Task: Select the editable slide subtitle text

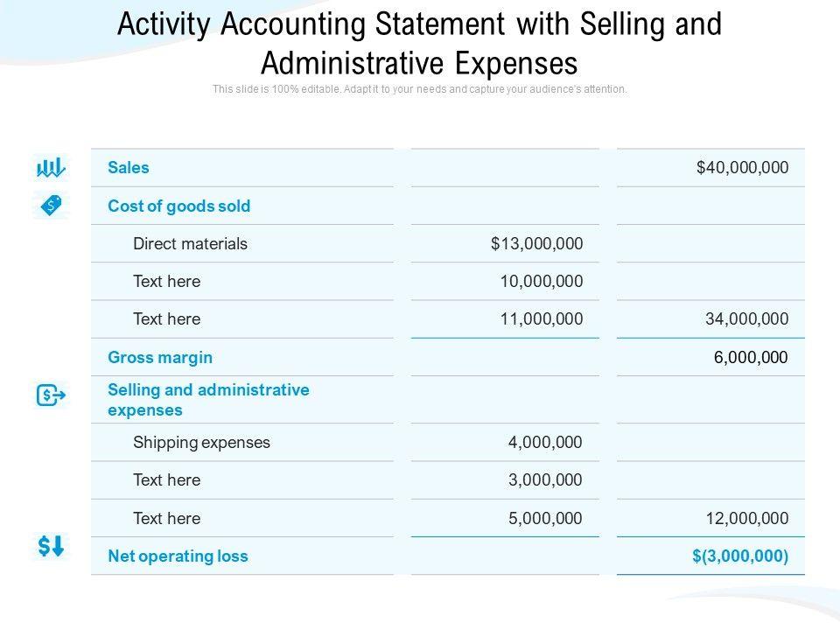Action: point(420,89)
